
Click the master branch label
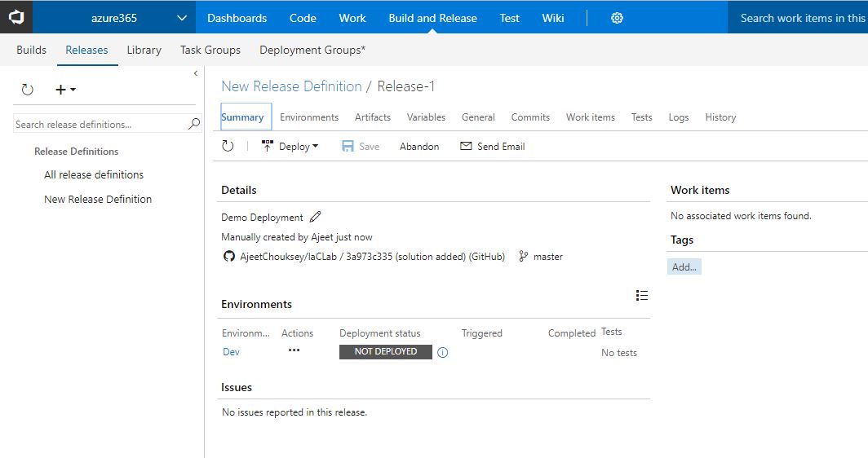[548, 257]
